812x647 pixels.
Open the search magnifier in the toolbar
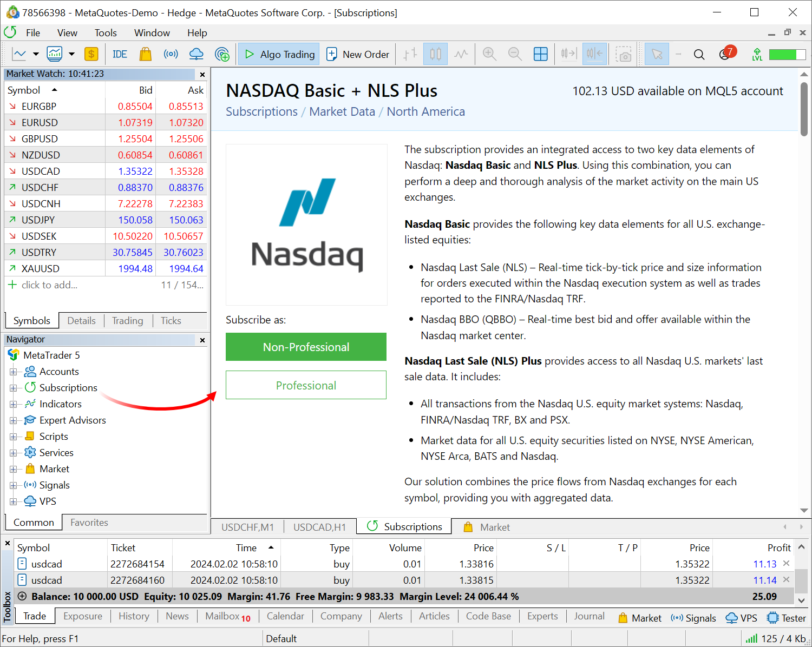(x=699, y=54)
